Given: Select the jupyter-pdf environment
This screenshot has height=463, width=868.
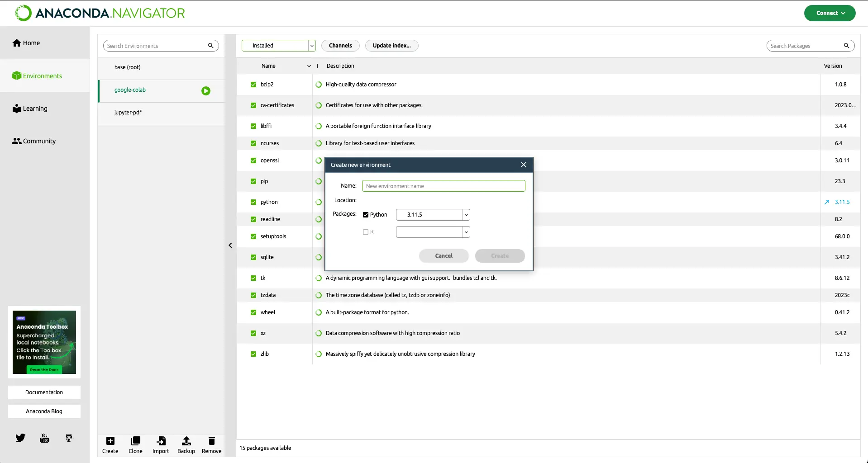Looking at the screenshot, I should click(x=161, y=113).
